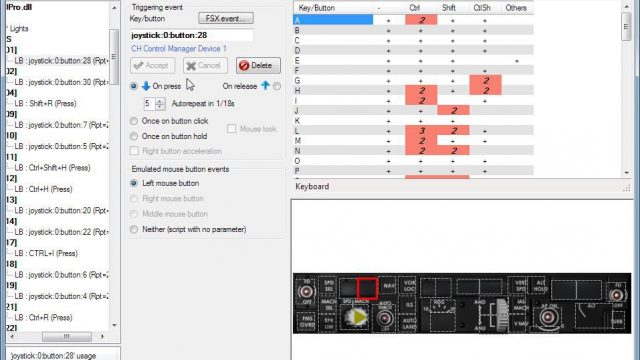Select the On press radio button
This screenshot has height=360, width=640.
133,86
